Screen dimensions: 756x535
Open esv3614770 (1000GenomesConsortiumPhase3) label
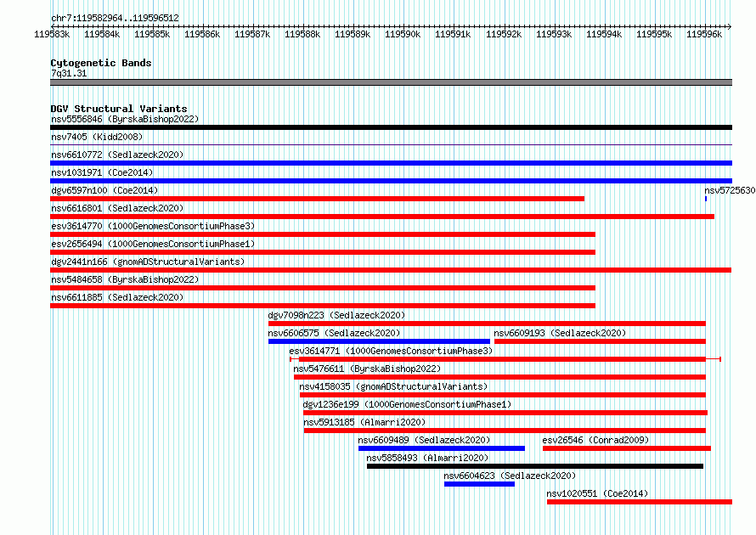click(153, 226)
